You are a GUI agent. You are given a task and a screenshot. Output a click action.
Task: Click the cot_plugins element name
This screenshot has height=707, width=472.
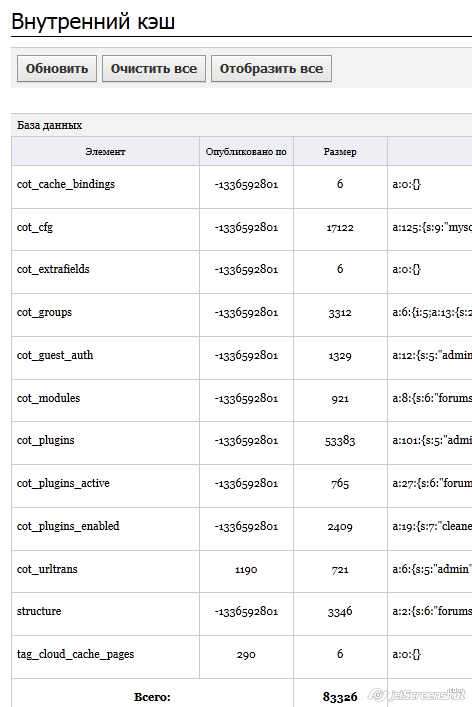tap(46, 441)
